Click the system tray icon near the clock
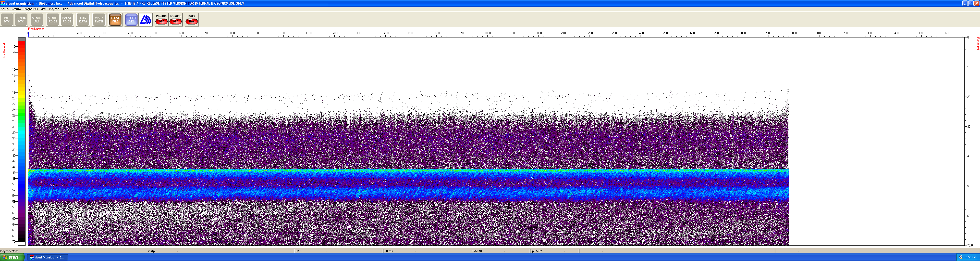 click(x=961, y=257)
